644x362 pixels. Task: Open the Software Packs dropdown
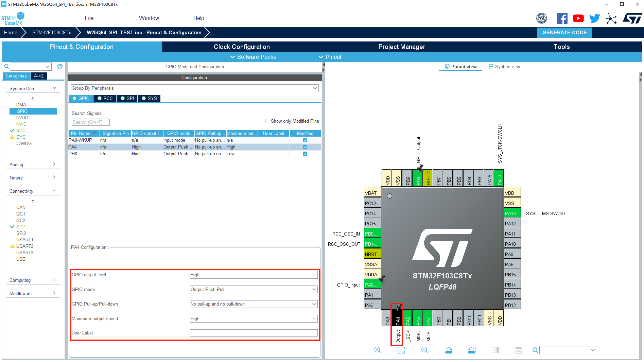tap(253, 57)
